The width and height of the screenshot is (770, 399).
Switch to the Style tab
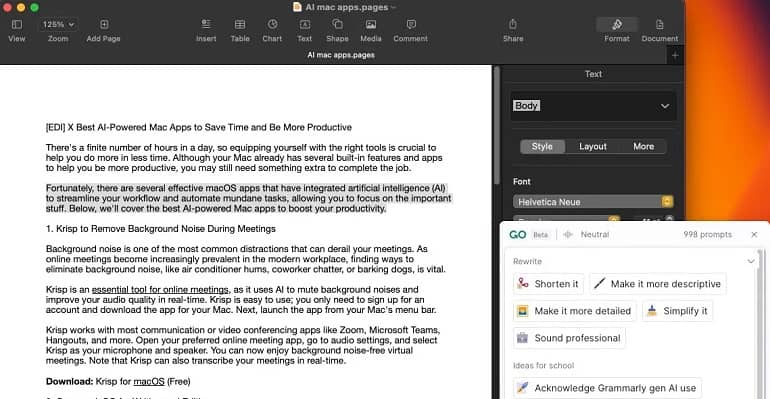click(542, 146)
